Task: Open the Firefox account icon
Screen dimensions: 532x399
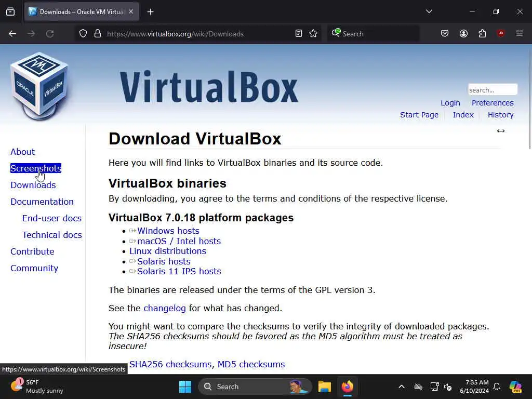Action: 463,34
